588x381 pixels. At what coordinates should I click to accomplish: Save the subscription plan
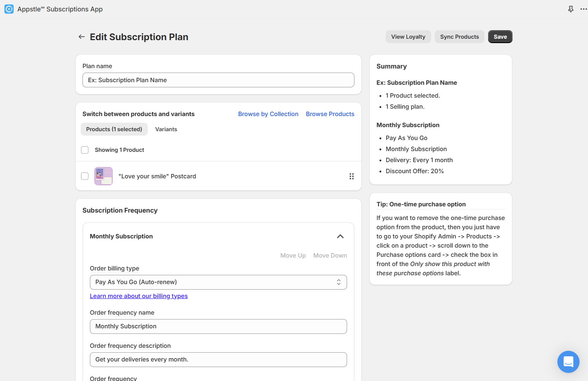pos(500,37)
